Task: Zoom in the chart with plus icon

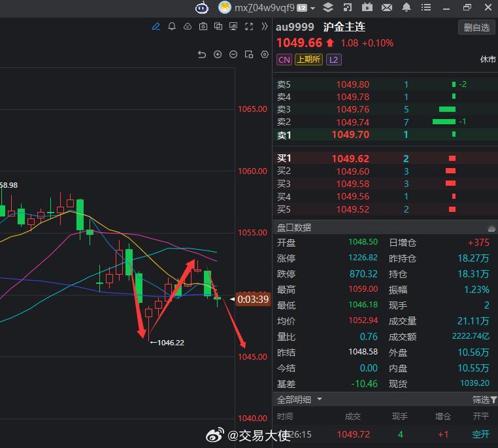Action: pos(218,55)
